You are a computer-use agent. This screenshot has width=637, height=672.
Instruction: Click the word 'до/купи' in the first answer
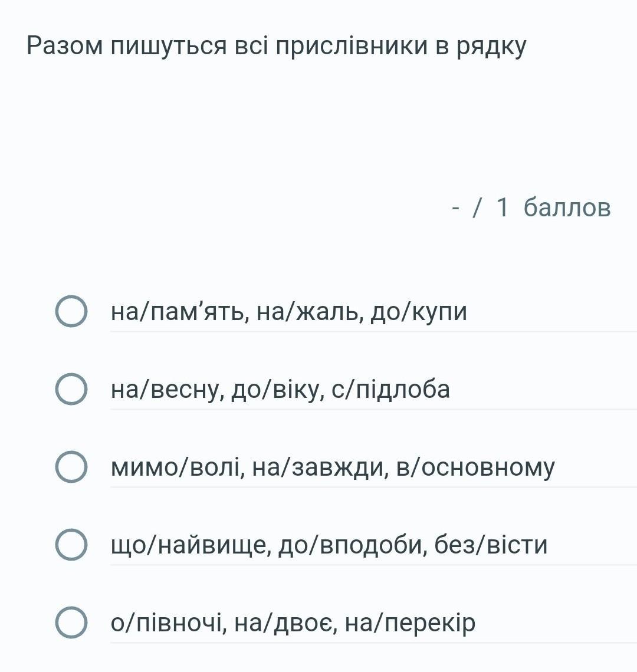pos(419,311)
